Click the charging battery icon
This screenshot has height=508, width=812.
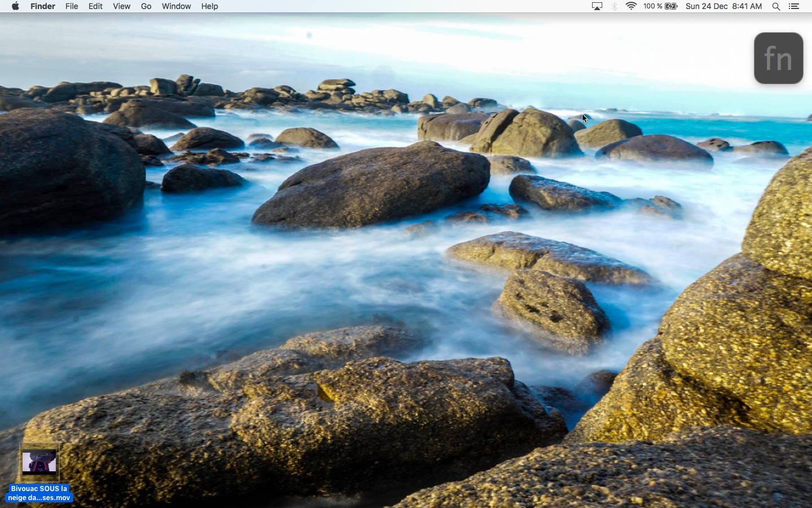[671, 6]
